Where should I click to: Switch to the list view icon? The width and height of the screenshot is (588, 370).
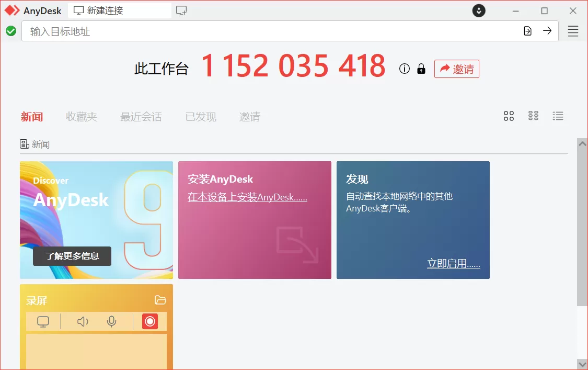[558, 116]
